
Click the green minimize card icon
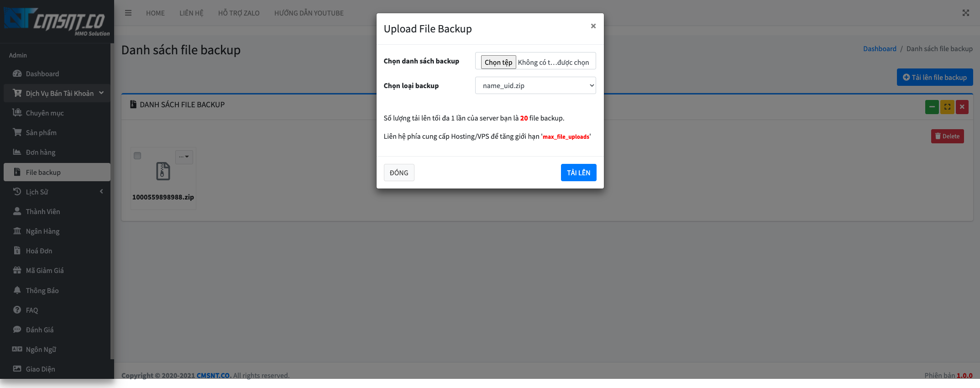(932, 107)
